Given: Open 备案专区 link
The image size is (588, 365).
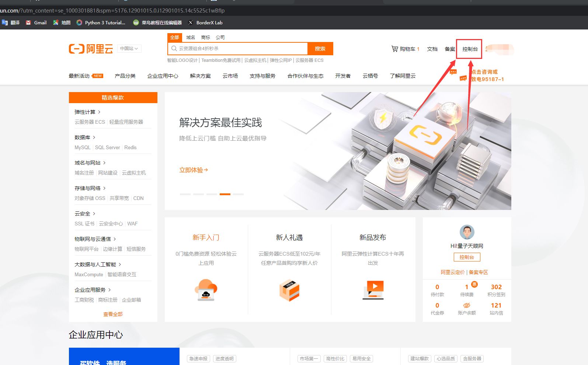Looking at the screenshot, I should [478, 272].
